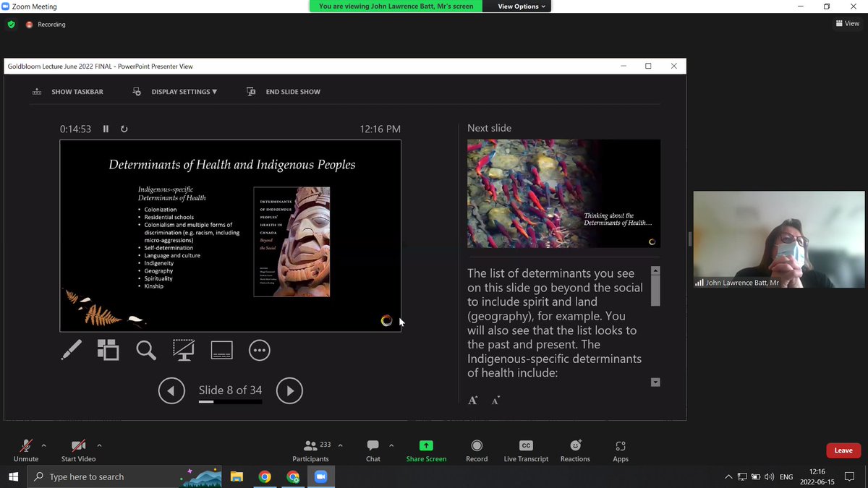Open audio options arrow beside Unmute
The width and height of the screenshot is (868, 488).
tap(44, 445)
